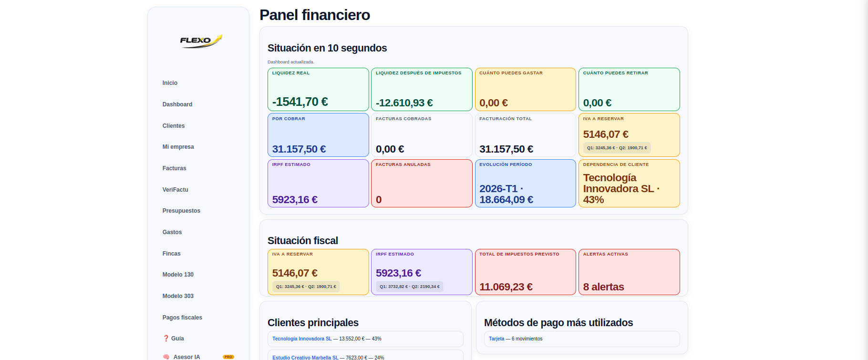Open the Facturas anuladas card
Viewport: 868px width, 360px height.
(422, 183)
